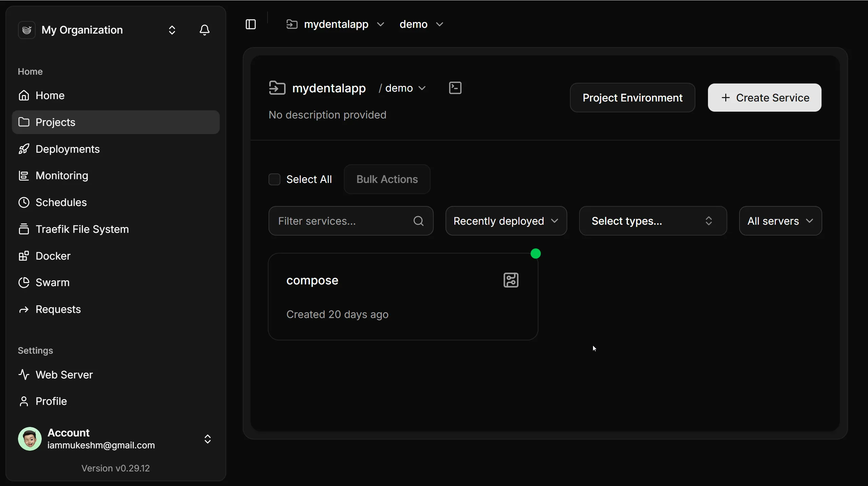The height and width of the screenshot is (486, 868).
Task: Expand the Account menu chevrons
Action: (x=208, y=439)
